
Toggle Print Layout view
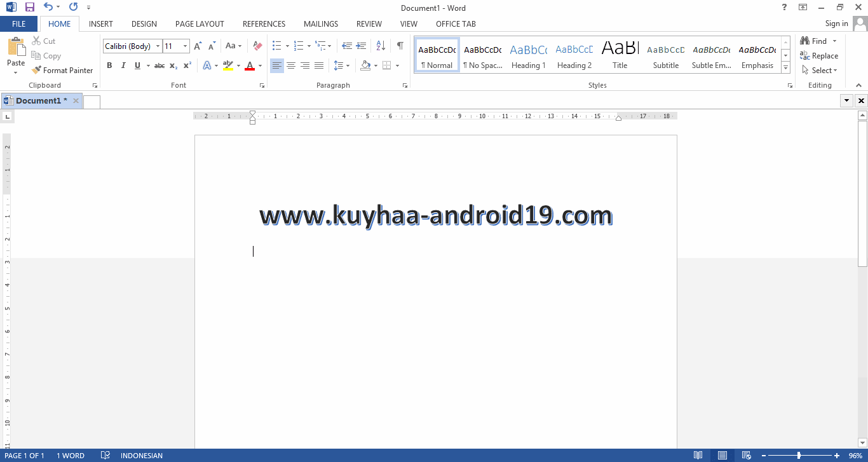(722, 456)
